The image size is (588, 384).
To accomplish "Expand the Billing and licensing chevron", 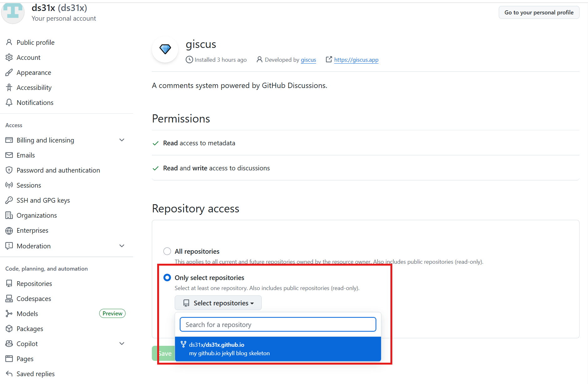I will (122, 140).
